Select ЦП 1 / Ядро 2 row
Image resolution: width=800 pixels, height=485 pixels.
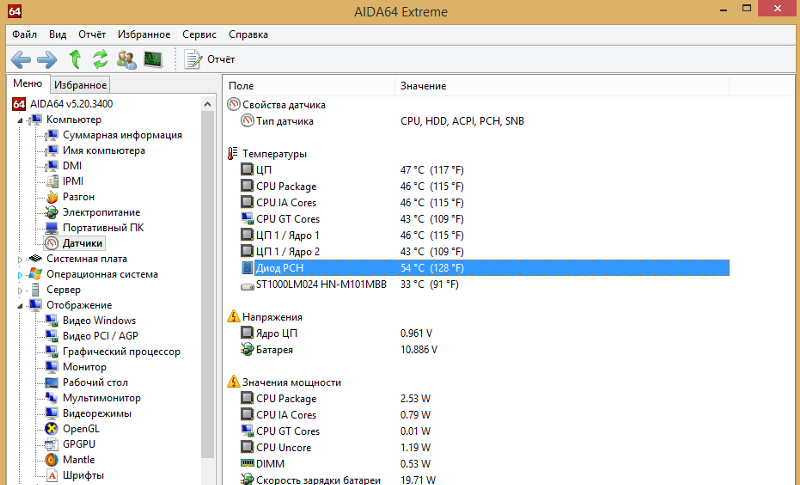pos(477,251)
